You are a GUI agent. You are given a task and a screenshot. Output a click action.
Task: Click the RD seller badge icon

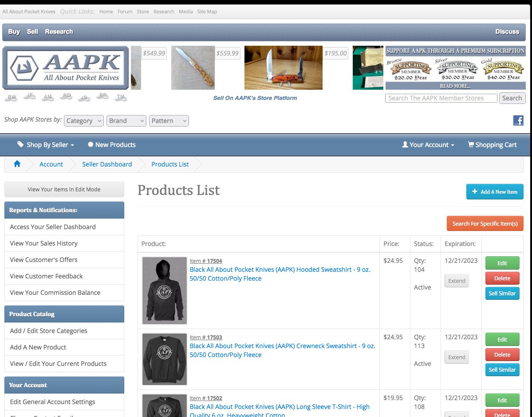click(67, 96)
